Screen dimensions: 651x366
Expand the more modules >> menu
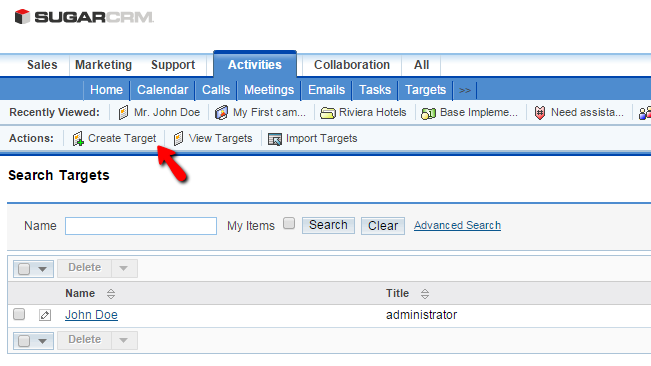(x=465, y=90)
